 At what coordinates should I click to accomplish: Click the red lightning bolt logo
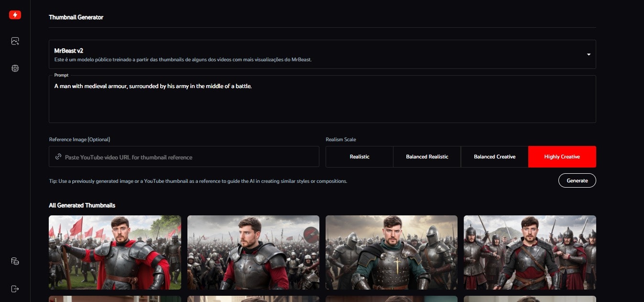tap(15, 15)
